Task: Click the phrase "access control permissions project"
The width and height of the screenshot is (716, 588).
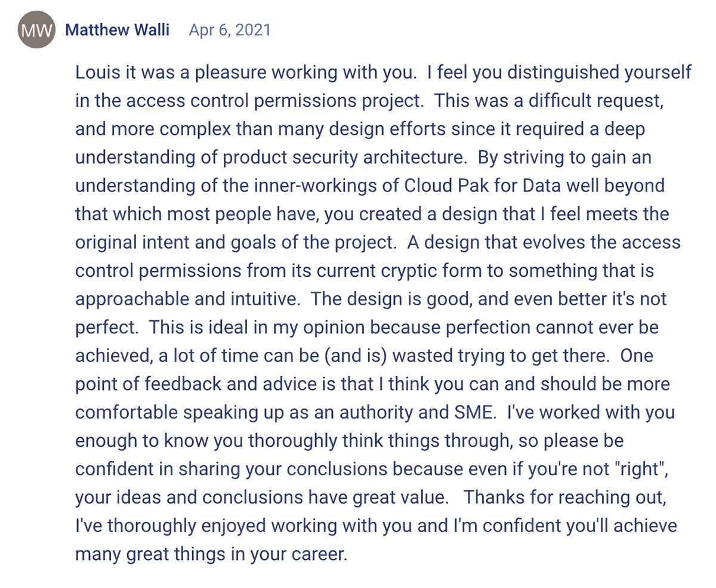Action: tap(259, 101)
